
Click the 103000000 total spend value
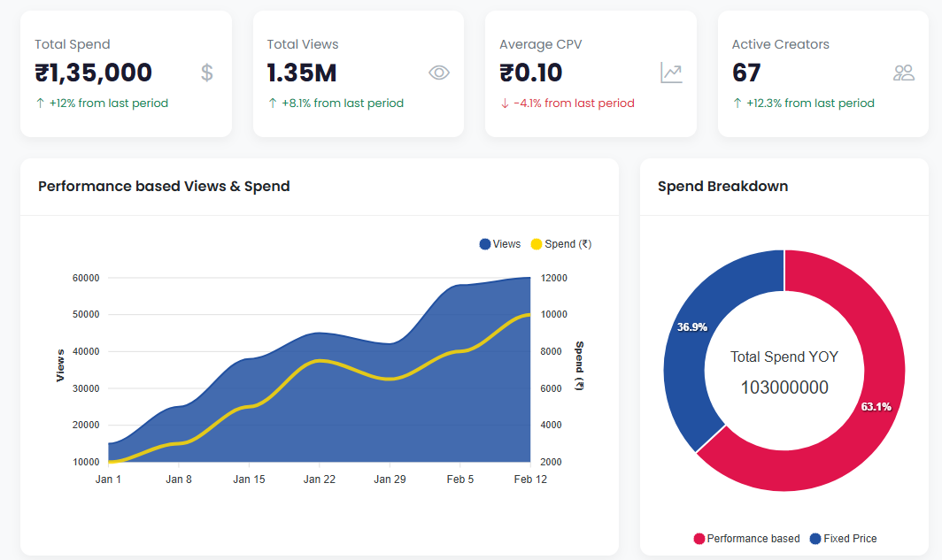point(784,386)
